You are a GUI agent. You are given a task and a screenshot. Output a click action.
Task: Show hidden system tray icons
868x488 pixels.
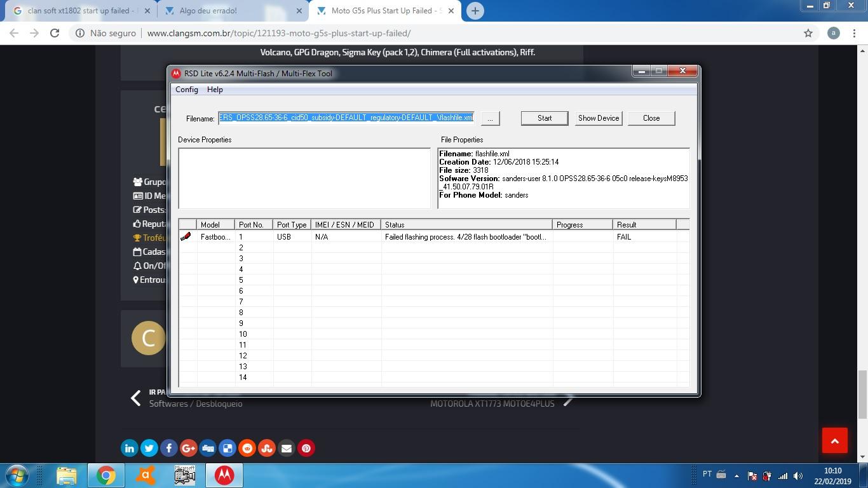(x=736, y=476)
